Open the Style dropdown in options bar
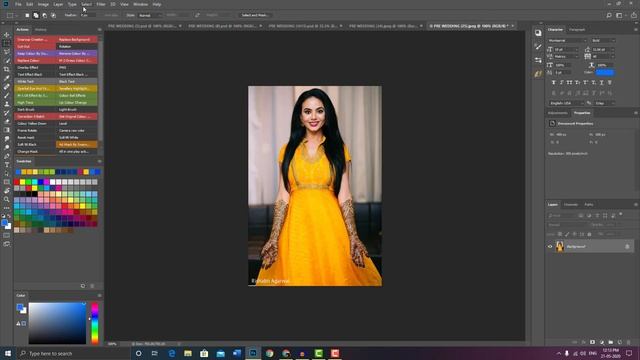The image size is (640, 360). pos(150,15)
